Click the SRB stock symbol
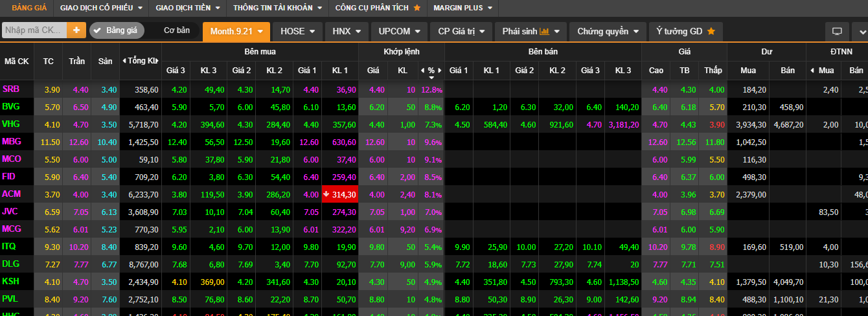 [11, 89]
